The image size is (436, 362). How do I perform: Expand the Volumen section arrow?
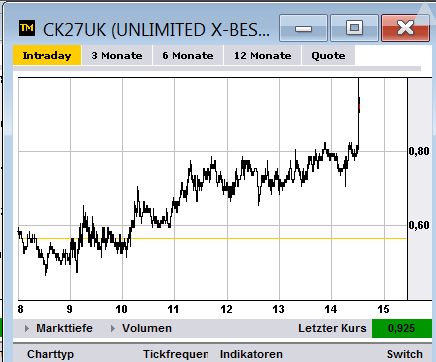point(113,329)
